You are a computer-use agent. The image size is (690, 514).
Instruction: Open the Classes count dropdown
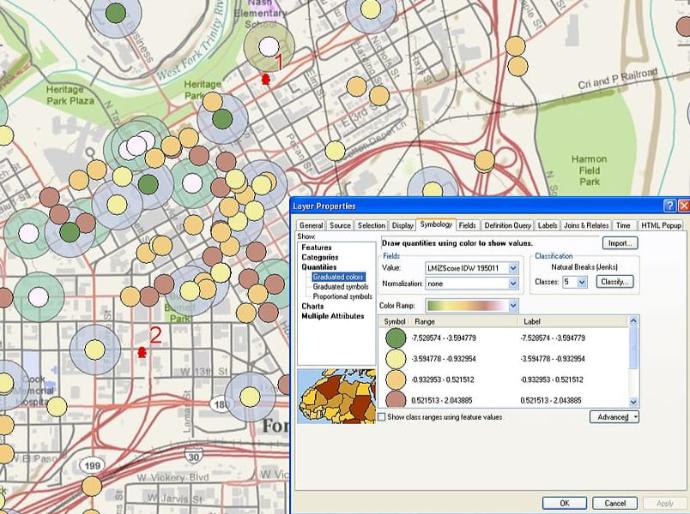tap(582, 283)
